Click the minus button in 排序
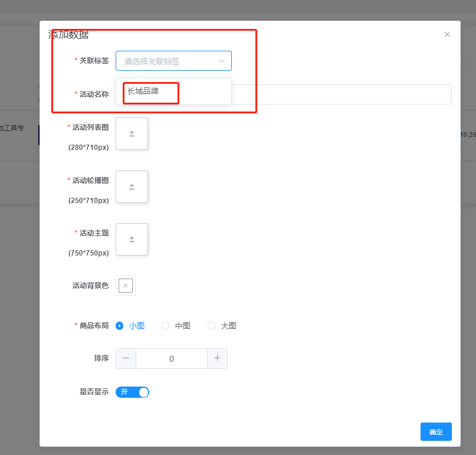476x455 pixels. click(x=126, y=358)
